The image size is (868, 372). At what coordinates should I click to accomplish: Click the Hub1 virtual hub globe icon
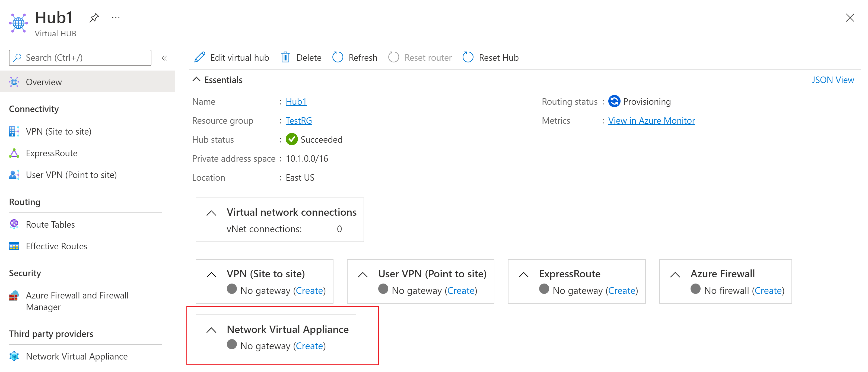(x=18, y=23)
